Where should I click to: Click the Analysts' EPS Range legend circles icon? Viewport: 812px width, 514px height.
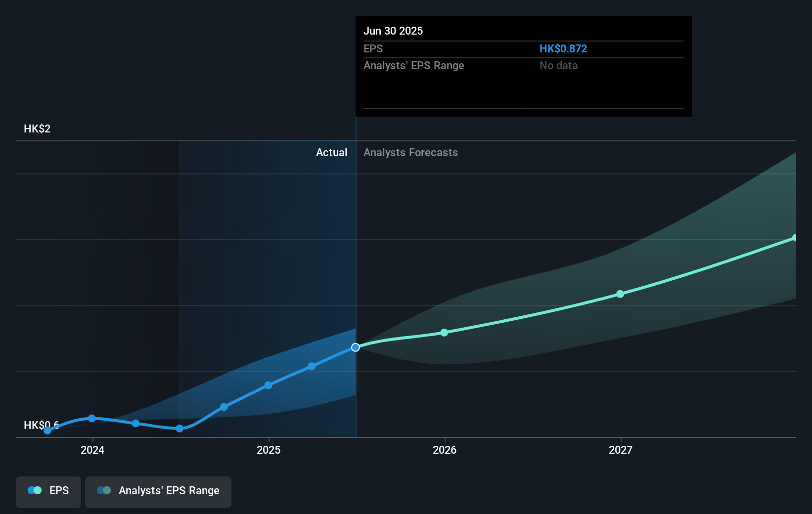click(x=103, y=490)
